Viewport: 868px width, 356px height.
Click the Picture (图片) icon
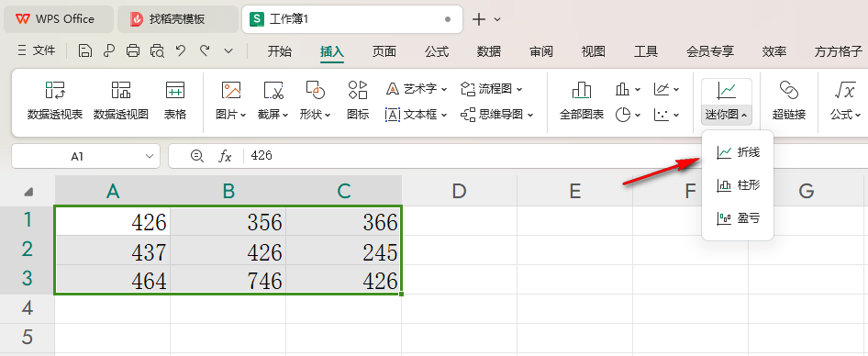231,90
